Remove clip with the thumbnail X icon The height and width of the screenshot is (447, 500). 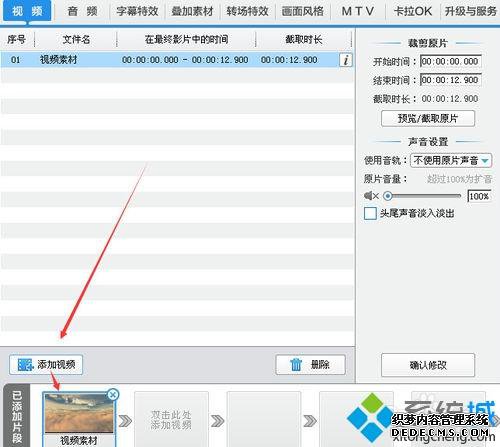[x=113, y=395]
